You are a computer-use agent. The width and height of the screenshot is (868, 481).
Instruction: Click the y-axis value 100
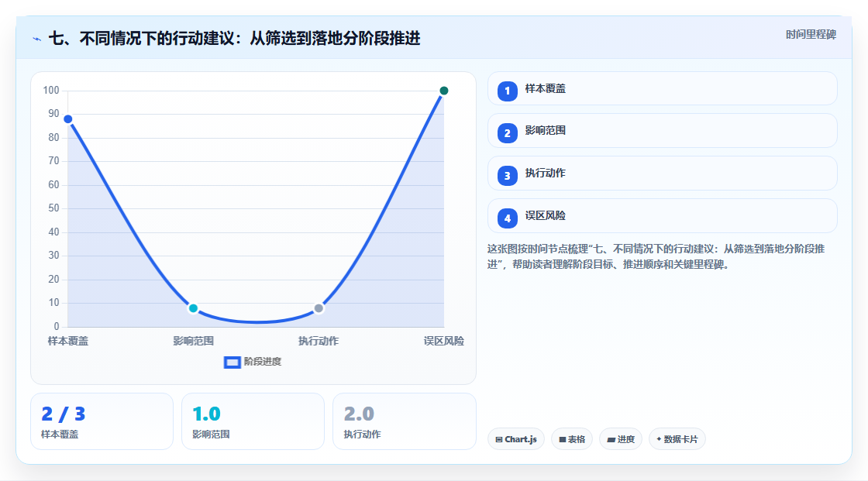(x=51, y=90)
